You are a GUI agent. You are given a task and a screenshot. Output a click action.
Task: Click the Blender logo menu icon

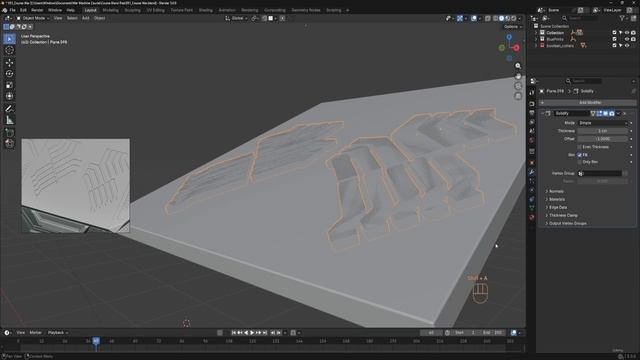coord(5,10)
